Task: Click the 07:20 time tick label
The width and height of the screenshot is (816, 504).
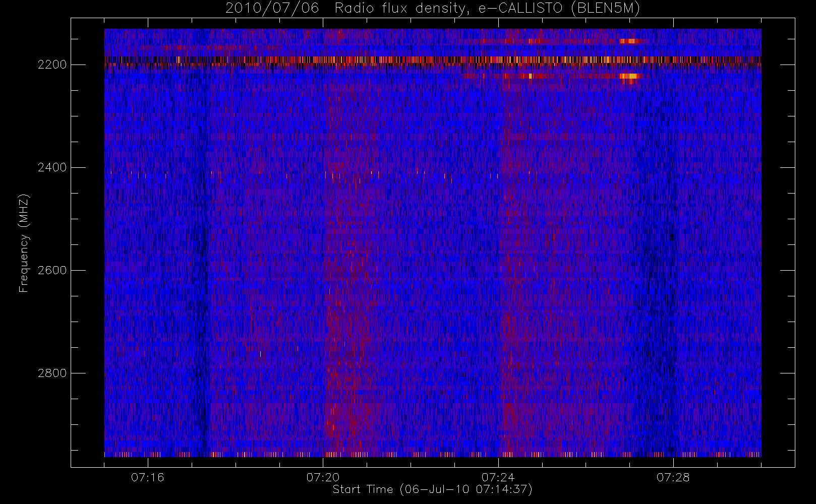Action: click(323, 477)
